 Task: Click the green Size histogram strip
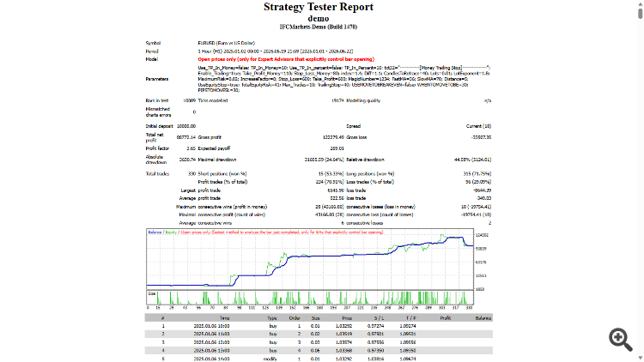tap(310, 298)
